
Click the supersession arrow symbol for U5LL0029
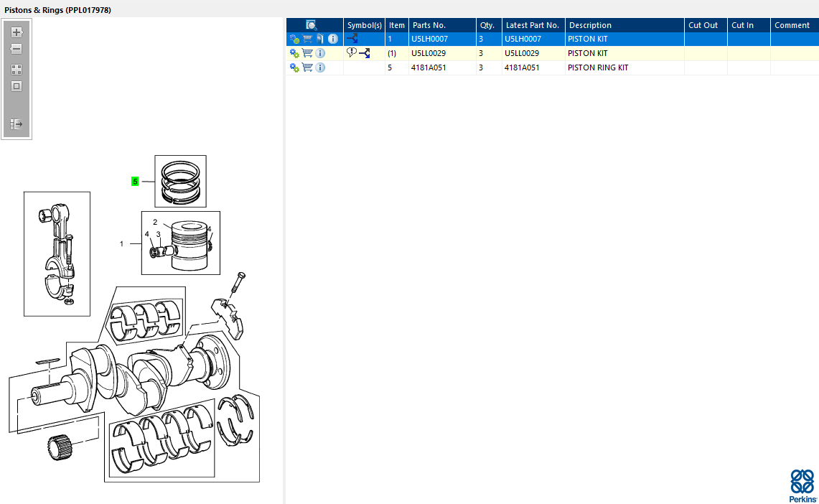(365, 53)
